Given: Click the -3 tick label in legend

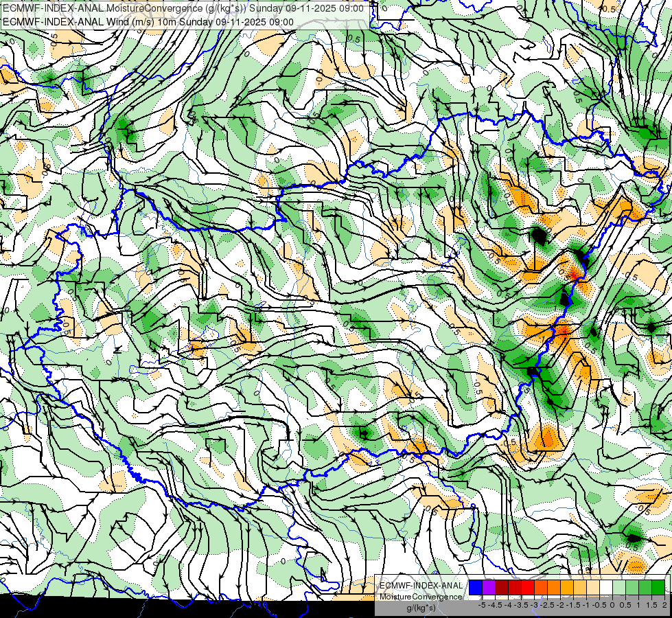Looking at the screenshot, I should coord(534,605).
